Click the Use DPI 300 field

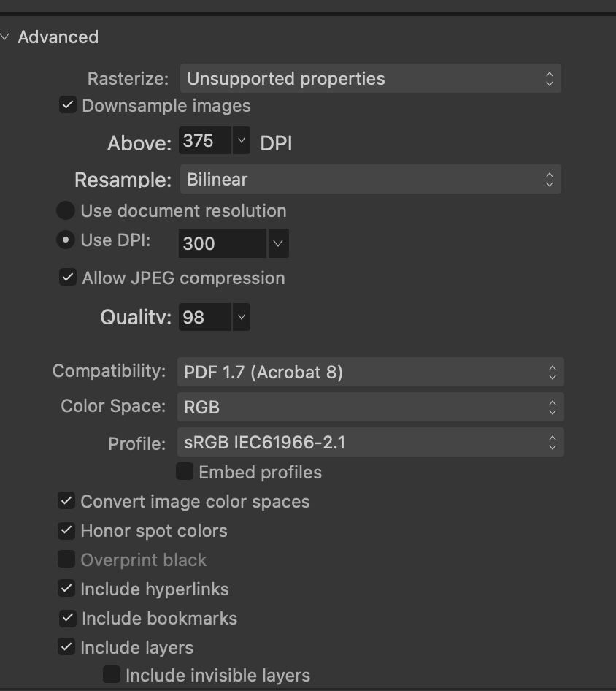tap(223, 243)
